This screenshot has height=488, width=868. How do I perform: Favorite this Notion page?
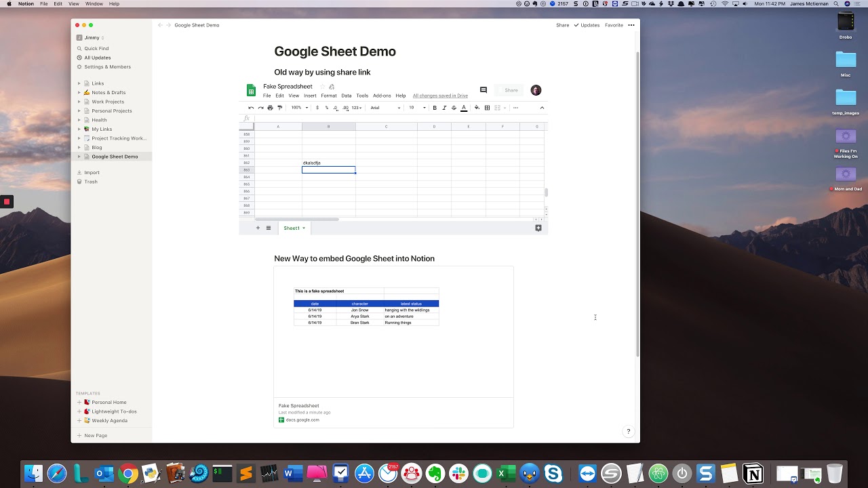pyautogui.click(x=614, y=25)
